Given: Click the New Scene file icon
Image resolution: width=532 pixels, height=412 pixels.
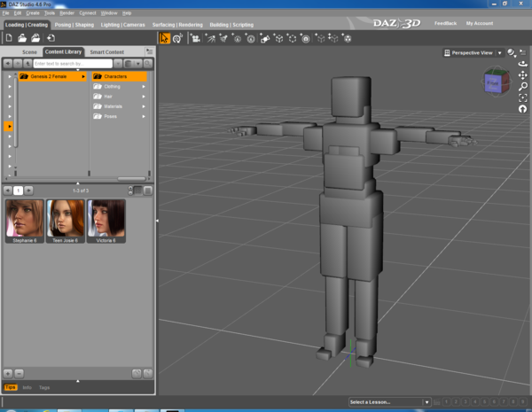Looking at the screenshot, I should pyautogui.click(x=9, y=38).
